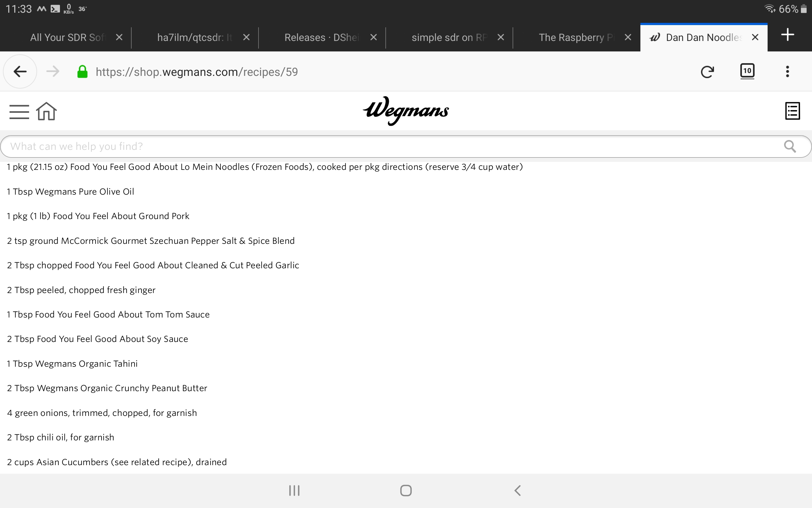Click the browser forward arrow
This screenshot has width=812, height=508.
point(53,71)
